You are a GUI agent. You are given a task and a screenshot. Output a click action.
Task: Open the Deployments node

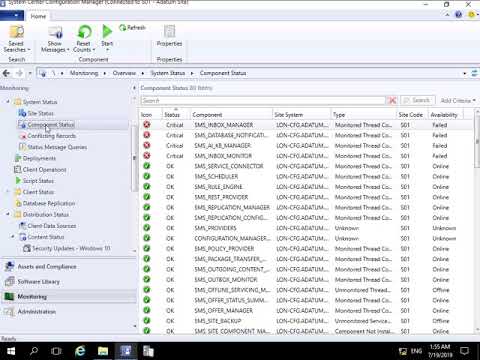coord(39,158)
